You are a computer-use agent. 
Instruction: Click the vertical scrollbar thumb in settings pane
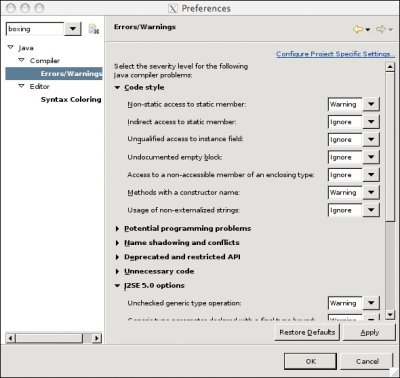[x=390, y=147]
